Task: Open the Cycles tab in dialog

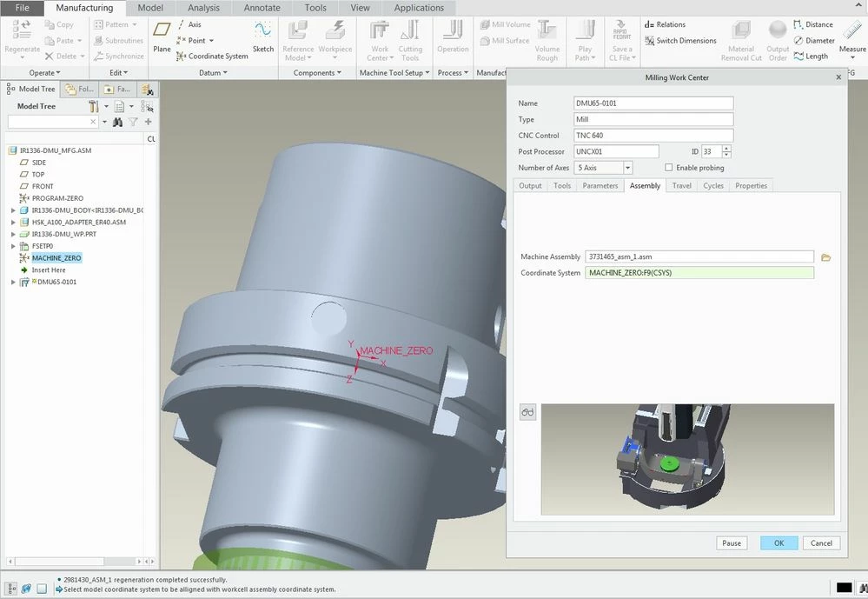Action: point(713,186)
